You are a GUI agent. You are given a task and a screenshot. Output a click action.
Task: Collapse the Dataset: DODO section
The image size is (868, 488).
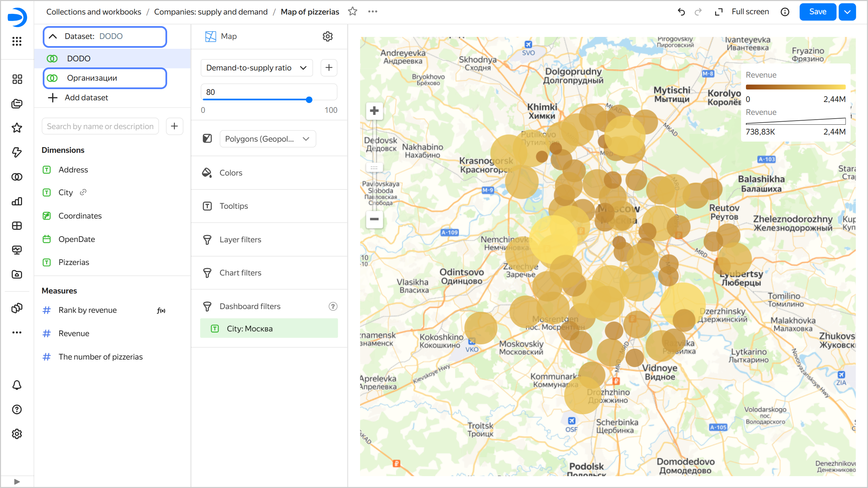click(53, 36)
